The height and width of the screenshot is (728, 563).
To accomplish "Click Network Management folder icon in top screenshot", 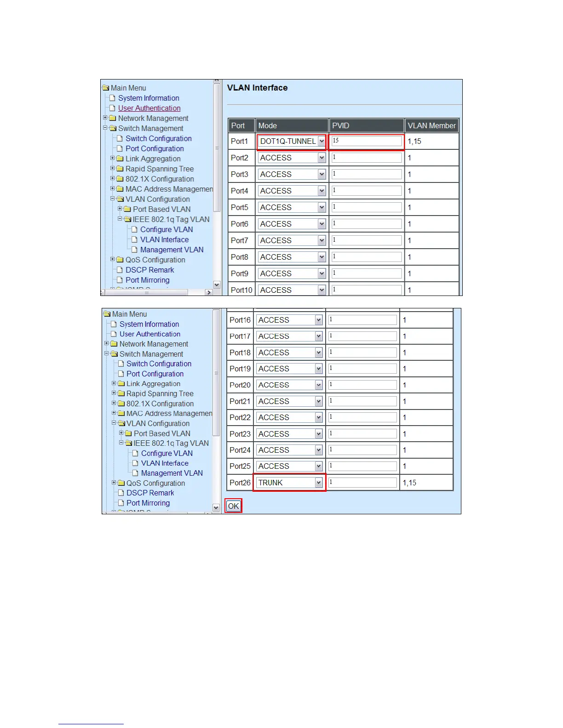I will [113, 118].
